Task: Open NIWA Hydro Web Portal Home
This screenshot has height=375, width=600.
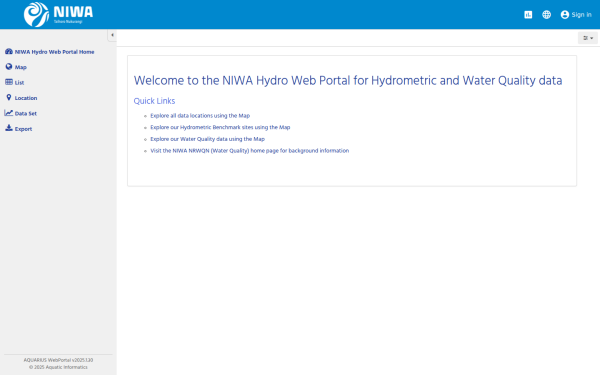Action: pyautogui.click(x=54, y=52)
